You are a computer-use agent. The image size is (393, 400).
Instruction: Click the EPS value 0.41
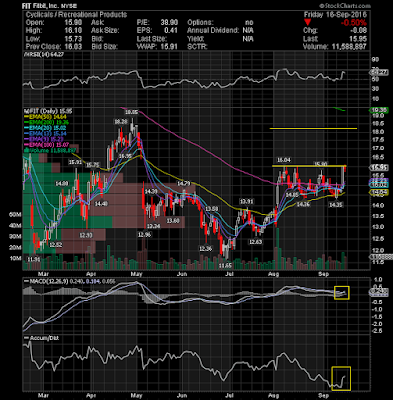(x=171, y=31)
